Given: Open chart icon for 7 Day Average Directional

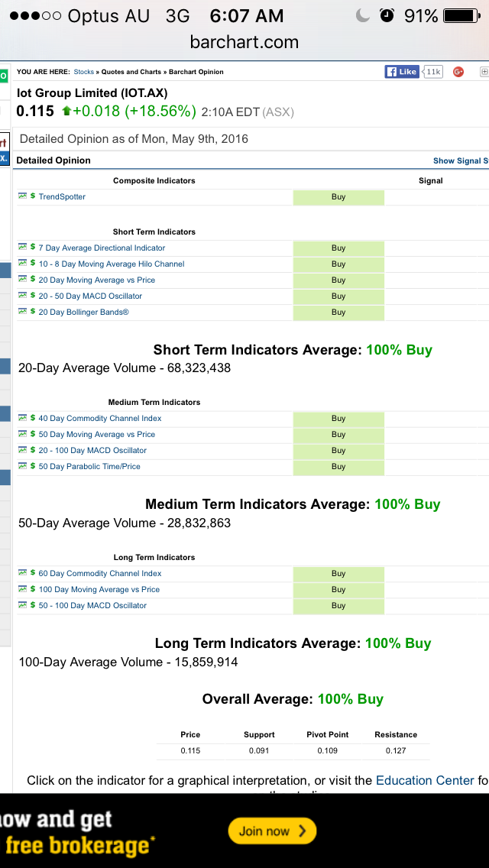Looking at the screenshot, I should tap(23, 248).
